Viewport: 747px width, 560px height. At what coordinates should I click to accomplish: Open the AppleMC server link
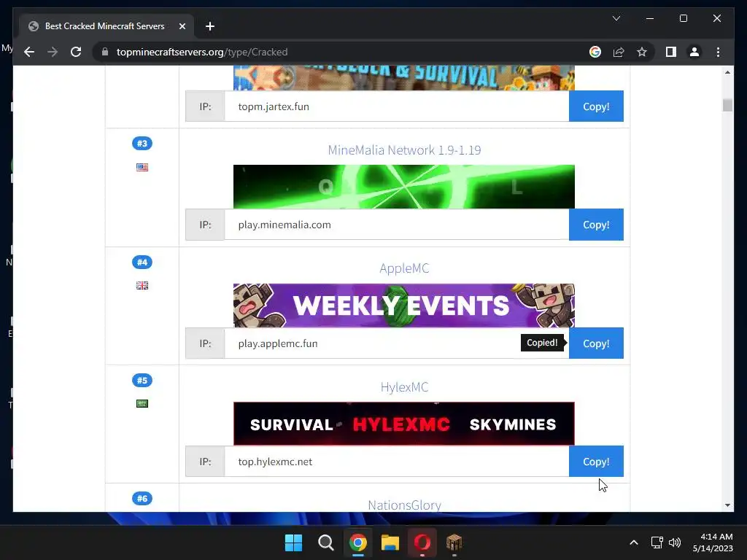click(404, 268)
